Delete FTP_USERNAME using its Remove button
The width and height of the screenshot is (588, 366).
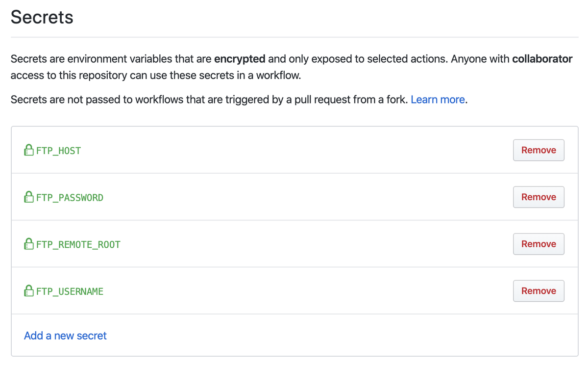coord(539,291)
